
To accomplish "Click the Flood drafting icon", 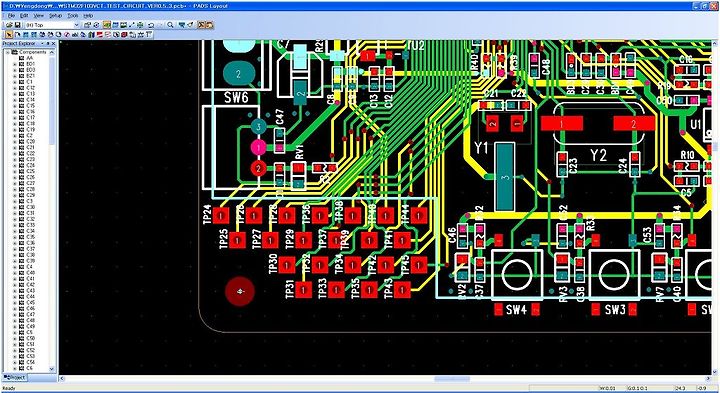I will pyautogui.click(x=83, y=34).
